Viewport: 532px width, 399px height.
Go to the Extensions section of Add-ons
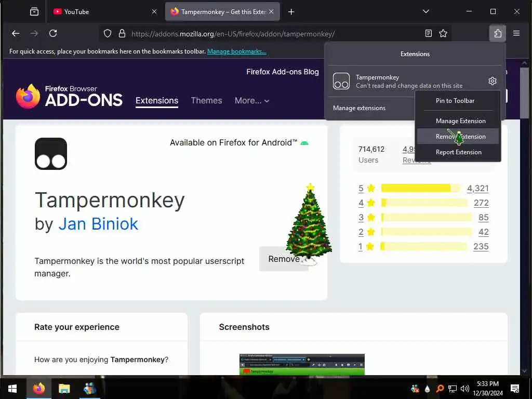[157, 101]
